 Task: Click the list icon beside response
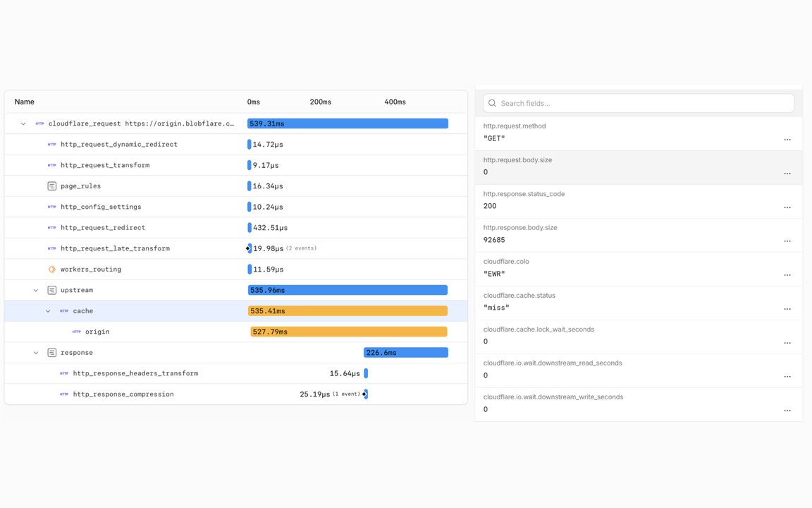pyautogui.click(x=51, y=353)
